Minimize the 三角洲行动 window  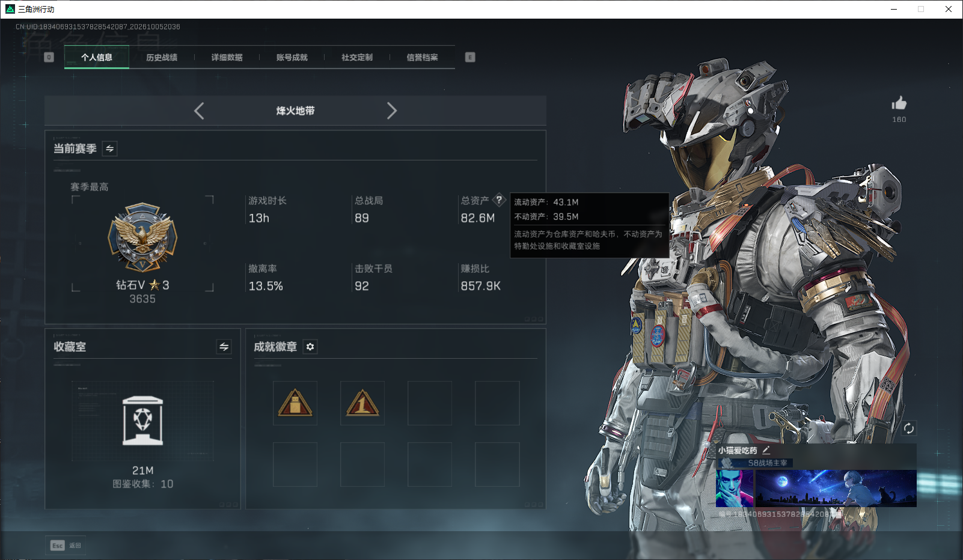(x=894, y=9)
